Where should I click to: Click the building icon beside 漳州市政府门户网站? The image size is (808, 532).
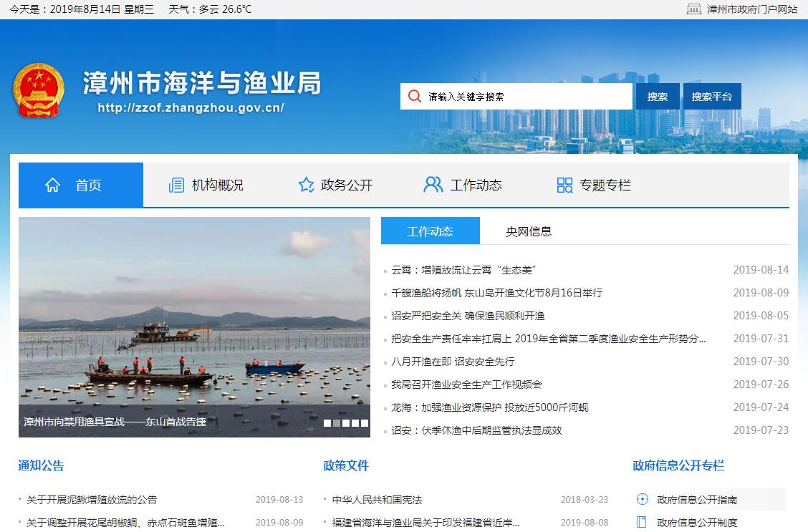pyautogui.click(x=693, y=9)
